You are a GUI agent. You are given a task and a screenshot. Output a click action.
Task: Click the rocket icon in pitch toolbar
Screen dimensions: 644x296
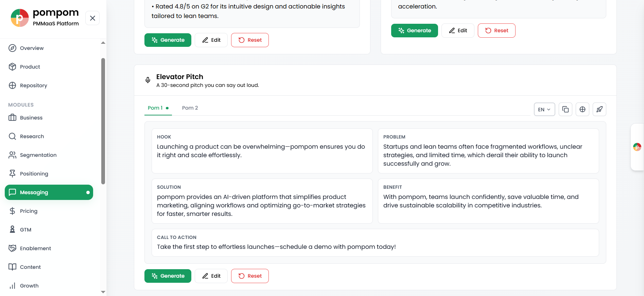[x=599, y=109]
